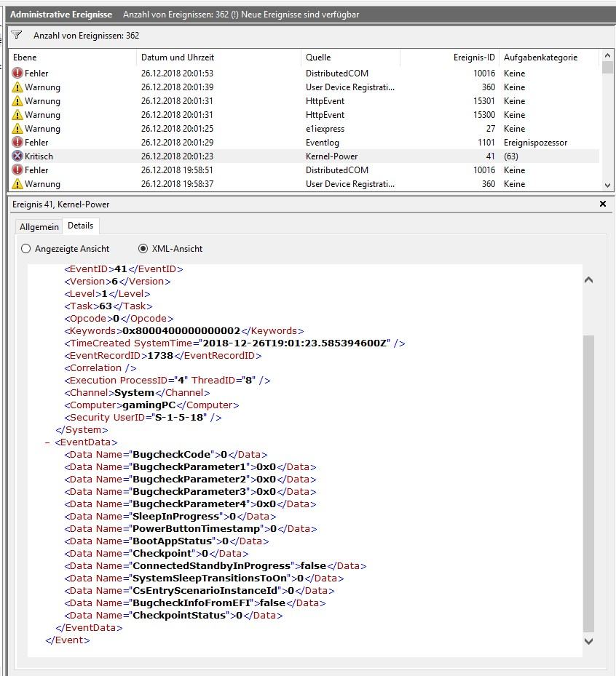This screenshot has width=616, height=676.
Task: Click the BugcheckCode data line
Action: click(x=165, y=454)
